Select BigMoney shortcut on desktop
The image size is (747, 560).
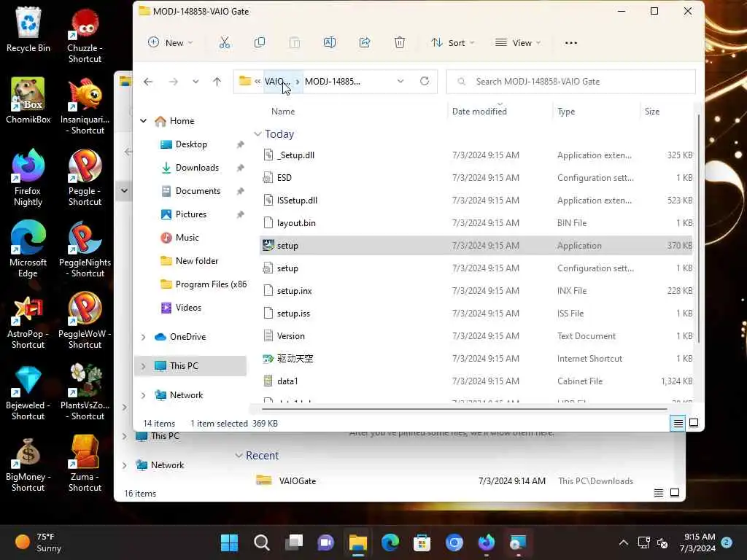tap(28, 464)
